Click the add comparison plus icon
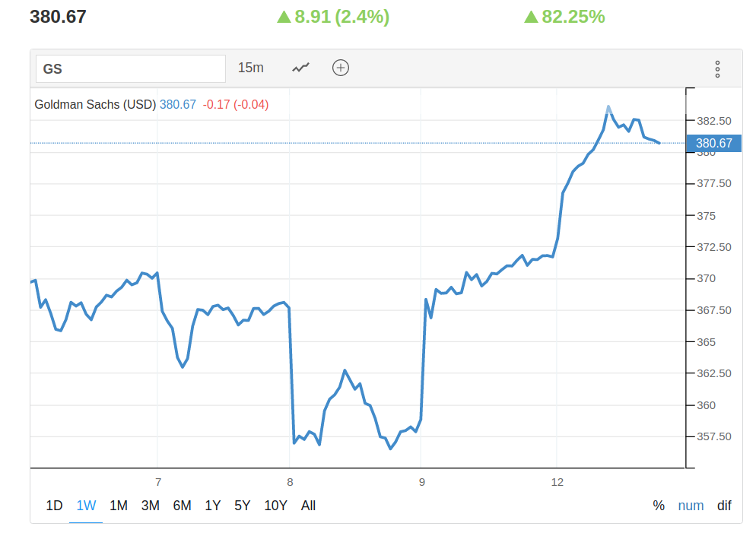Screen dimensions: 756x533 click(x=341, y=68)
